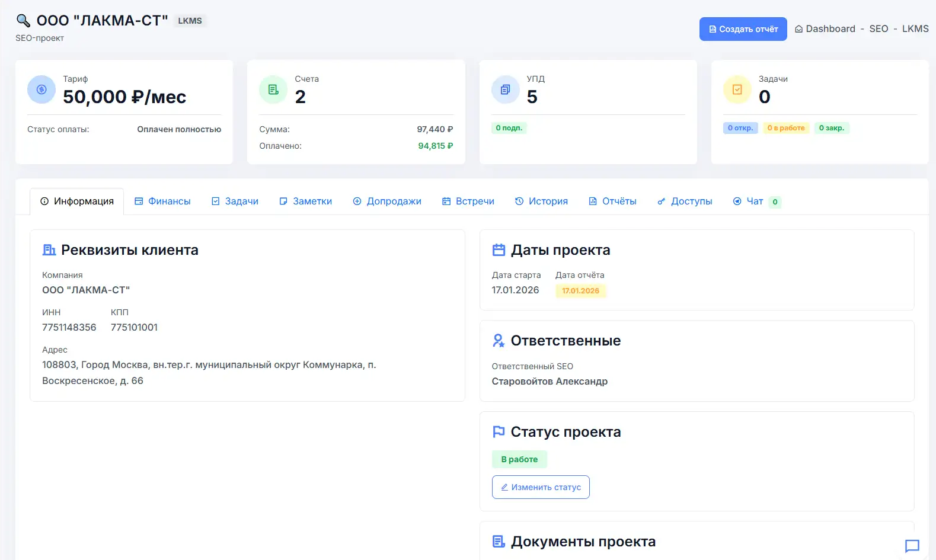
Task: Click the 0 подп. badge
Action: pyautogui.click(x=509, y=128)
